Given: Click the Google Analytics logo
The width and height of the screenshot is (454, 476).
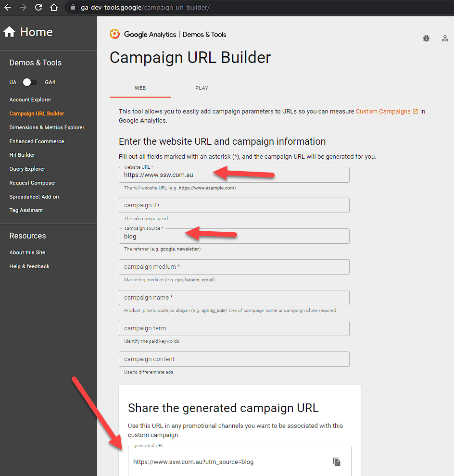Looking at the screenshot, I should (x=114, y=34).
